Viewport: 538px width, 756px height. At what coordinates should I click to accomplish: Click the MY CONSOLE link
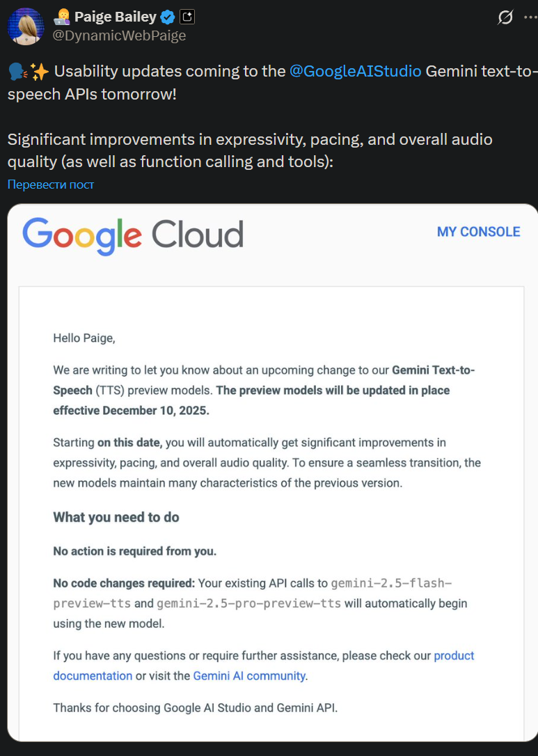(478, 232)
